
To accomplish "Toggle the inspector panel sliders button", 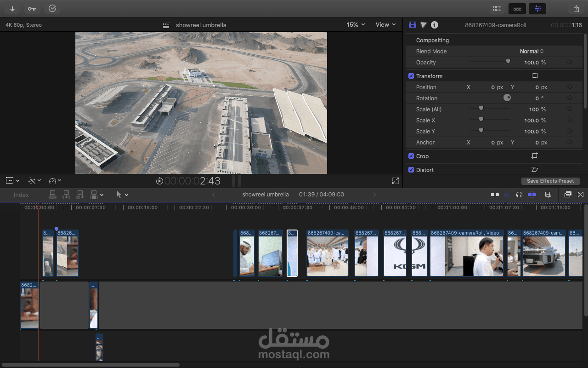I will (537, 8).
